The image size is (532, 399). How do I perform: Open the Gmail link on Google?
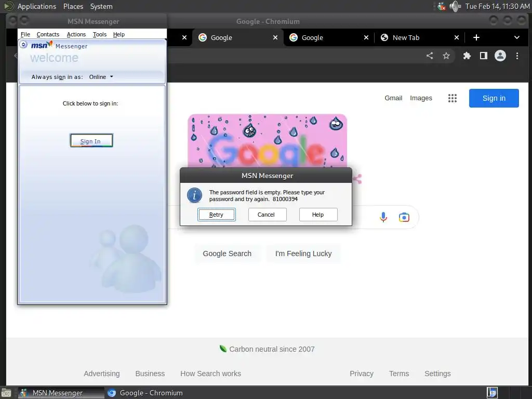[x=393, y=98]
